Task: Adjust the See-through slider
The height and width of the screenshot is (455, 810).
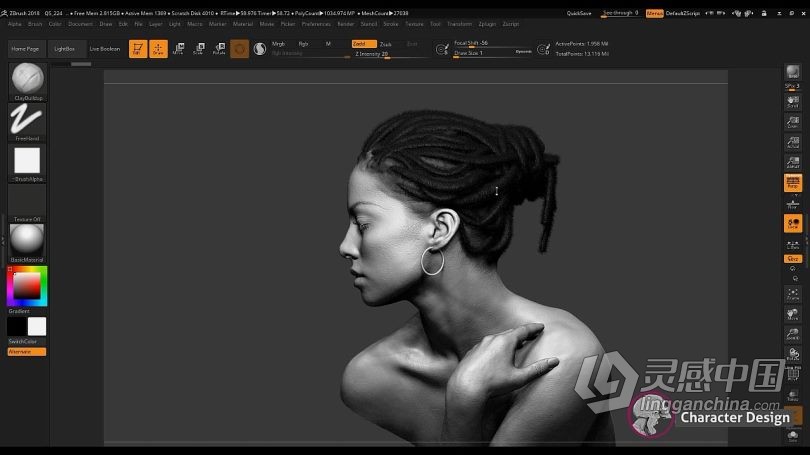Action: tap(620, 13)
